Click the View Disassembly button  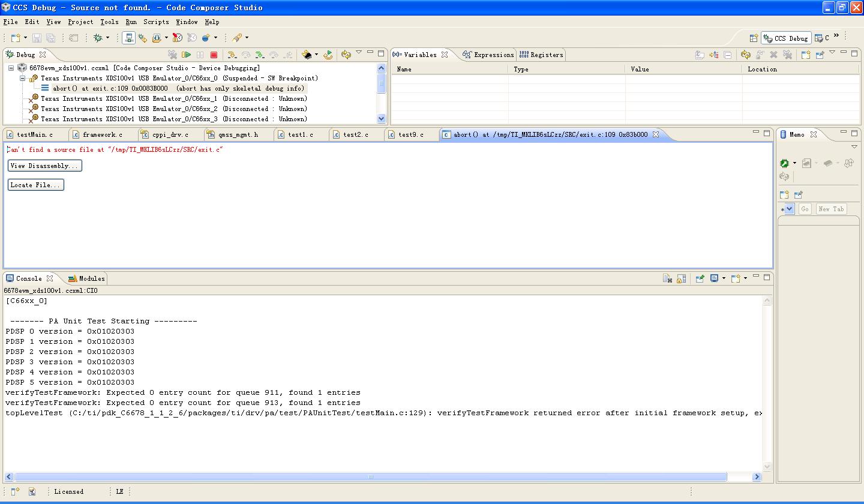(45, 166)
